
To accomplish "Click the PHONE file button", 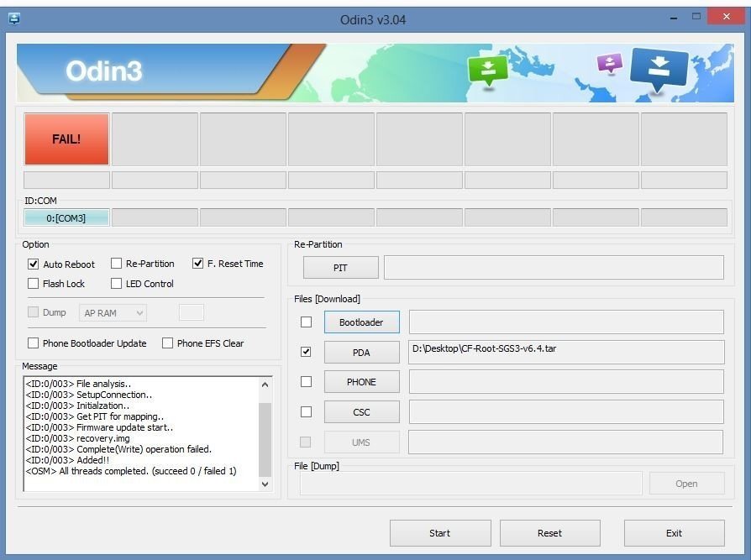I will [x=361, y=382].
